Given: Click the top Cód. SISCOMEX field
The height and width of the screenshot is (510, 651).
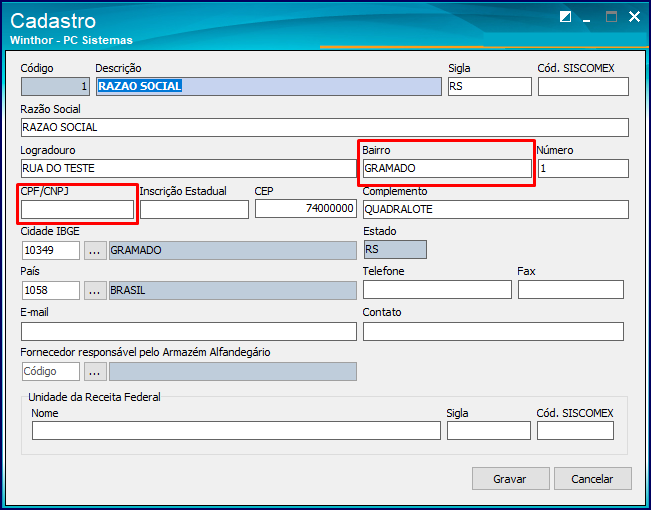Looking at the screenshot, I should tap(583, 86).
